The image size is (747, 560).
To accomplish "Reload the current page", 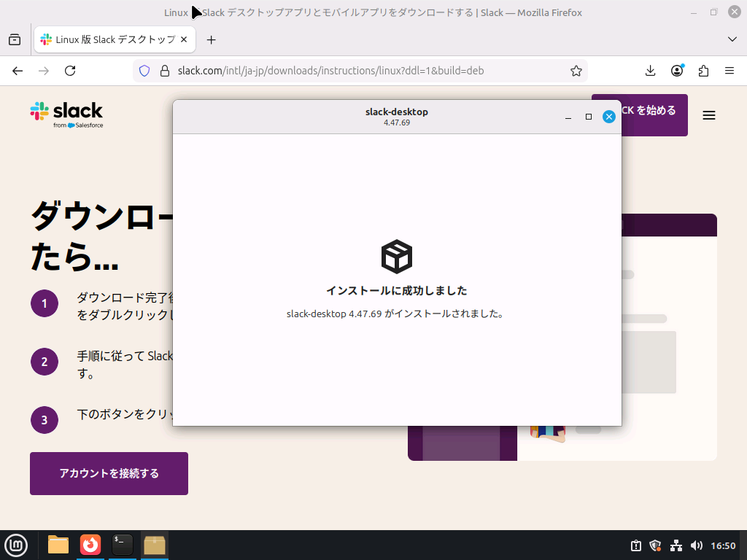I will click(x=70, y=70).
